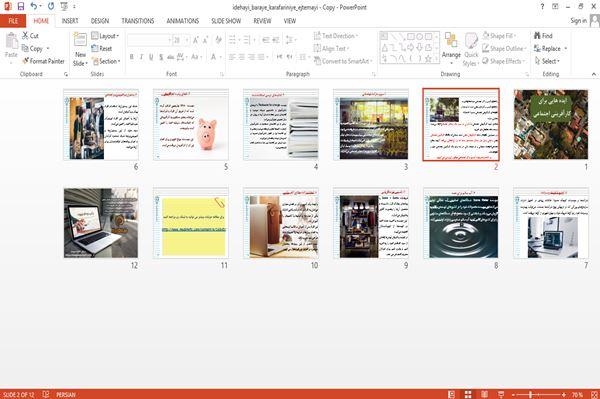Toggle Underline formatting
Viewport: 600px width, 399px height.
tap(151, 57)
